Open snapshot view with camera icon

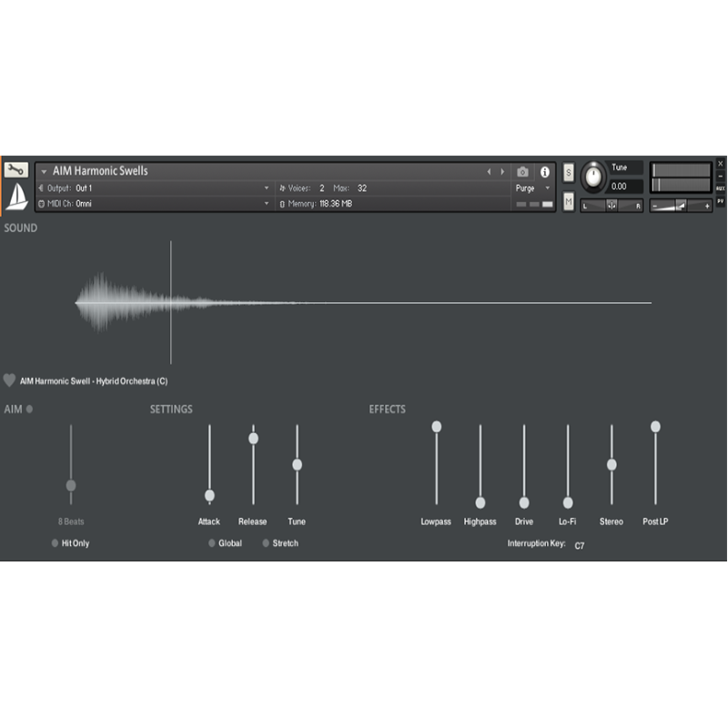522,172
